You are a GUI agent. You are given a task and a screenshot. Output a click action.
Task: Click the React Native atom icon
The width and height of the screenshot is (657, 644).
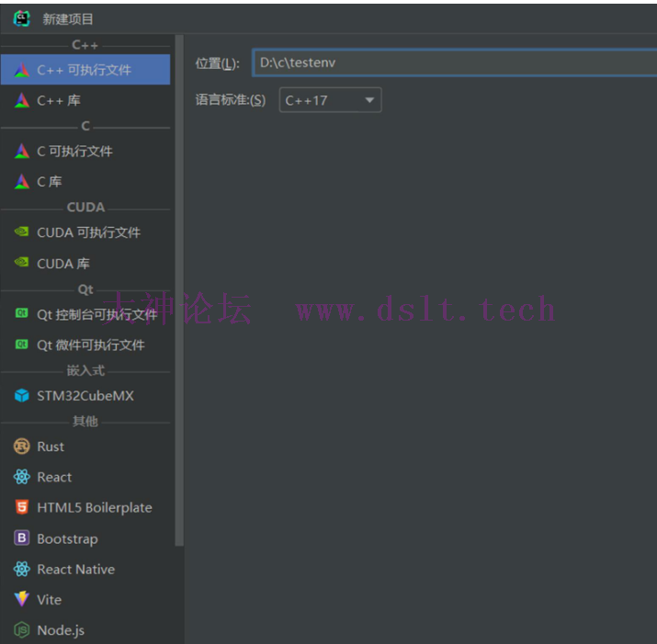[x=22, y=569]
